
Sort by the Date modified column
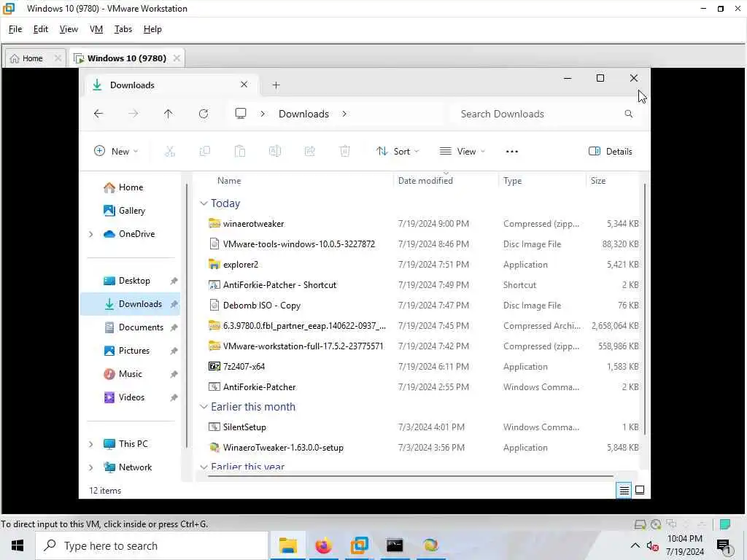tap(425, 181)
